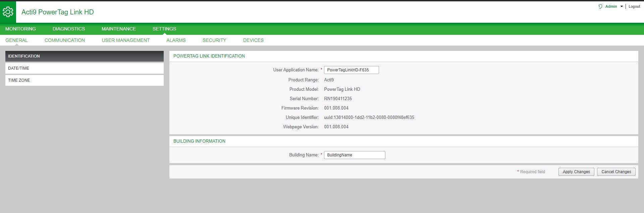Click the POWERTAG LINK IDENTIFICATION heading

click(209, 56)
